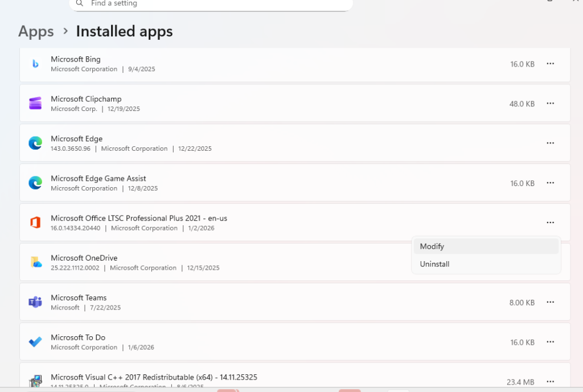The width and height of the screenshot is (583, 392).
Task: Click the Microsoft Bing app icon
Action: pos(35,63)
